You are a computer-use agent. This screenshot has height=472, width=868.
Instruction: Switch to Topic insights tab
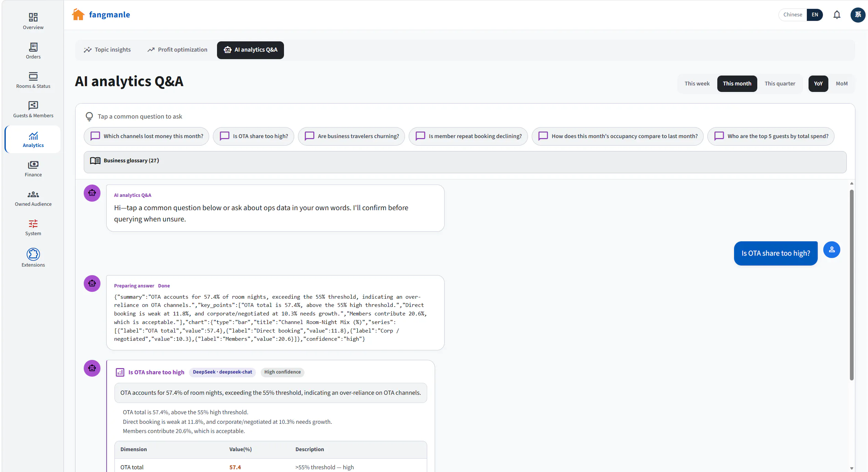107,50
